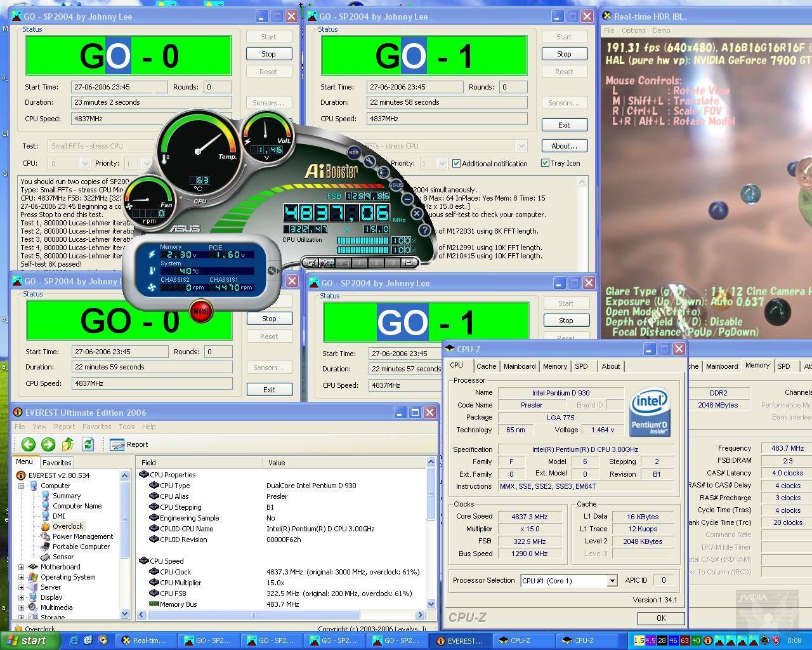Open Favorites menu in EVEREST
Image resolution: width=812 pixels, height=650 pixels.
click(96, 427)
